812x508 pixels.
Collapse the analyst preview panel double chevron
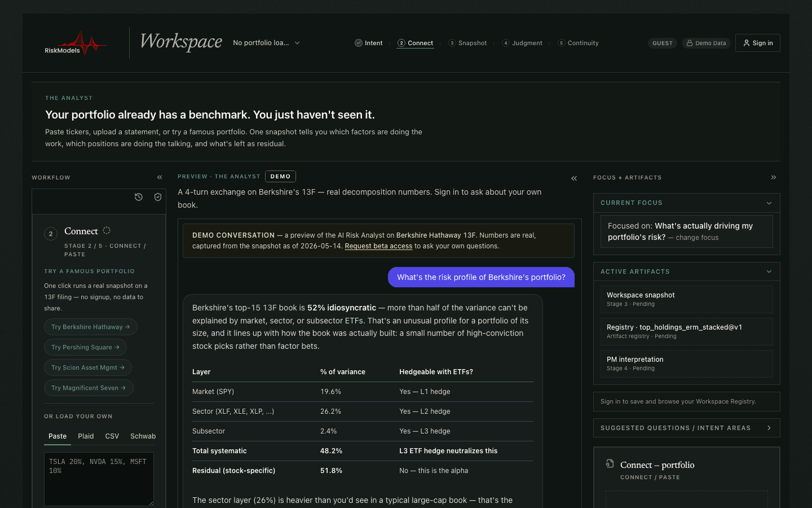pos(574,178)
